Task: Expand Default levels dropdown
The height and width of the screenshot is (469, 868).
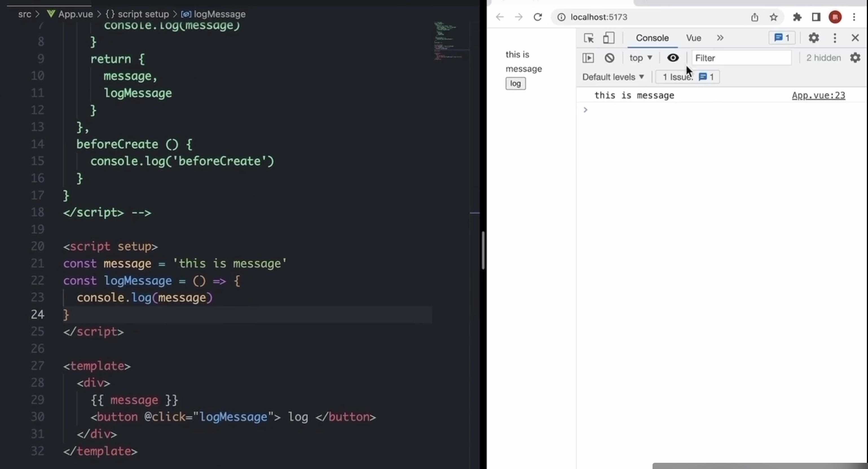Action: click(x=613, y=77)
